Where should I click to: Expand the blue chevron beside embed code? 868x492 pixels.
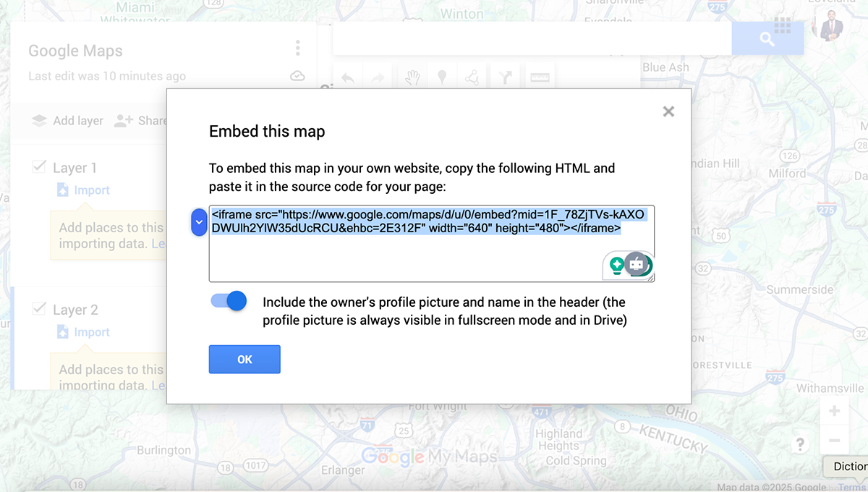pyautogui.click(x=199, y=222)
